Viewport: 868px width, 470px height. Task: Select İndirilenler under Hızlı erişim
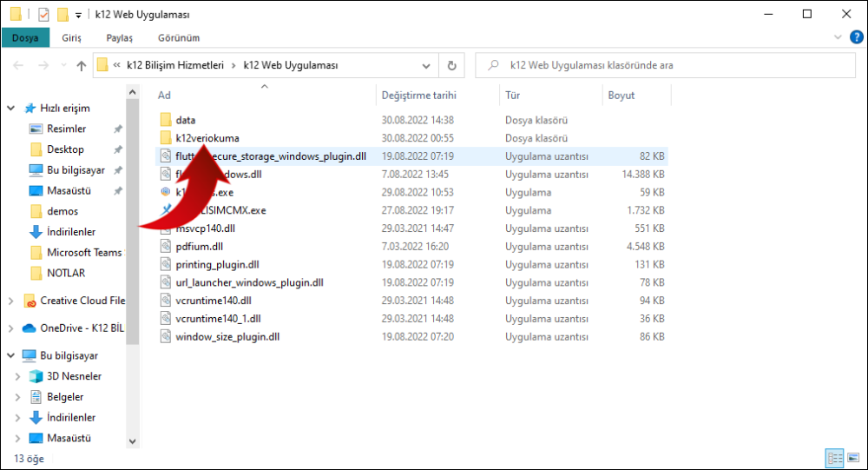tap(71, 232)
